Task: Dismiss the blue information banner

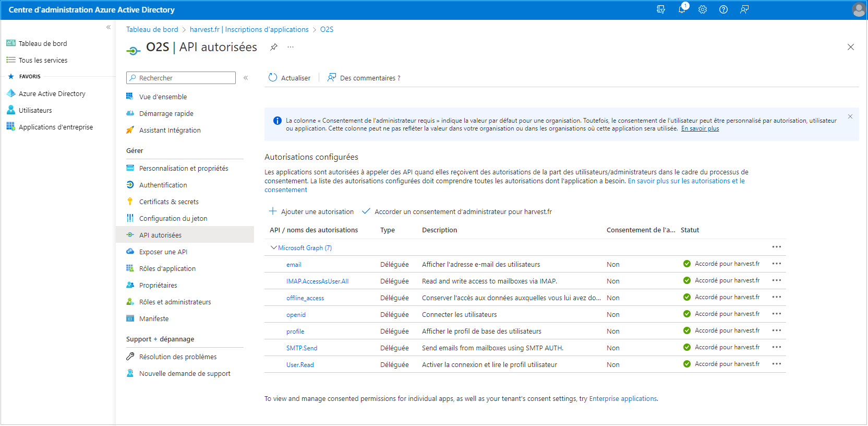Action: (850, 116)
